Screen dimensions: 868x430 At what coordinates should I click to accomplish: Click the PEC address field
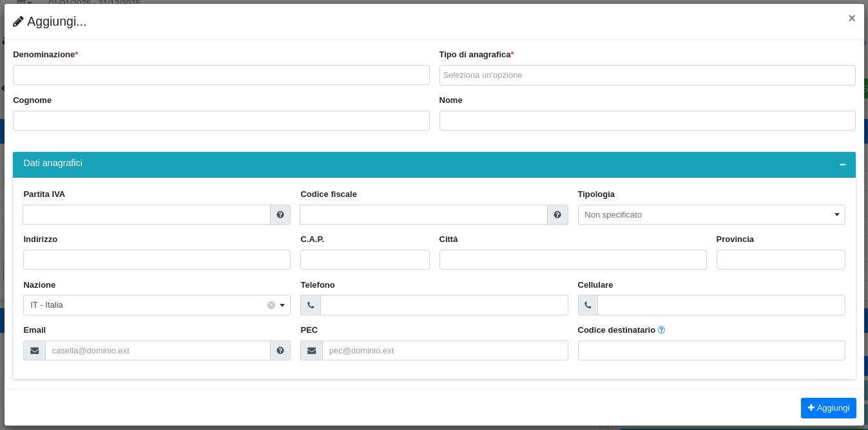coord(445,351)
